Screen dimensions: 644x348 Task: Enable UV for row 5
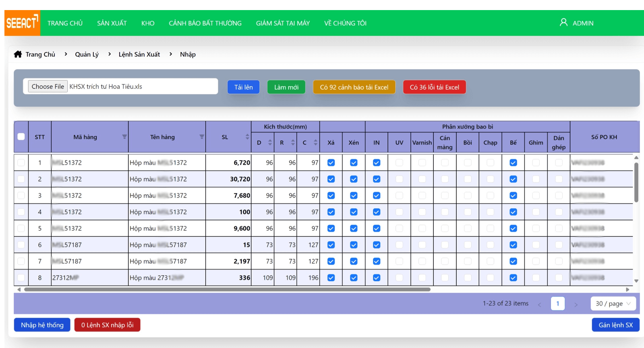pyautogui.click(x=399, y=228)
